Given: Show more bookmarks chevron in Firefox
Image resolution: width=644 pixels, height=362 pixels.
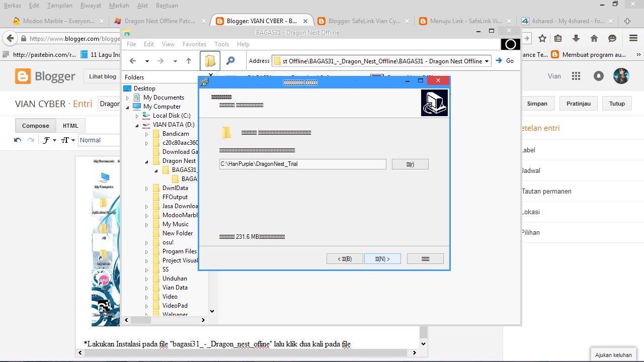Looking at the screenshot, I should point(639,54).
